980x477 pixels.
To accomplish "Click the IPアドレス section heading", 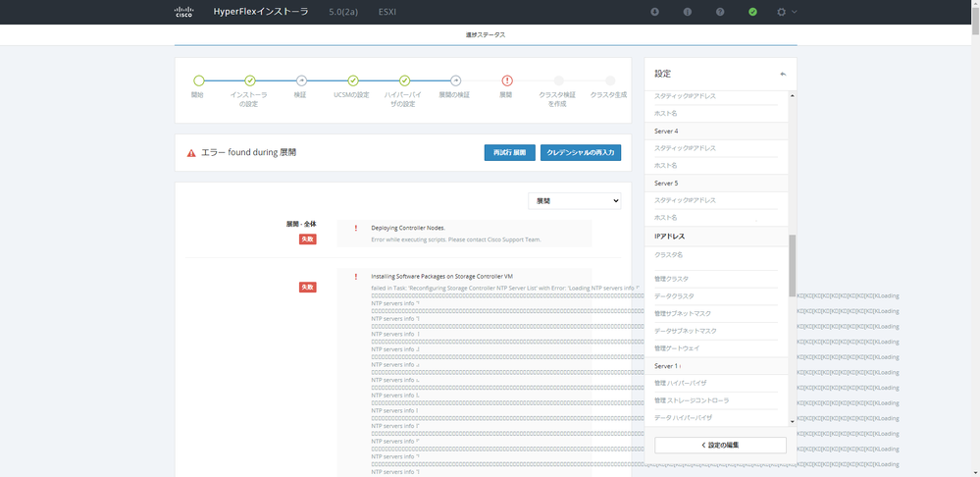I will coord(670,237).
